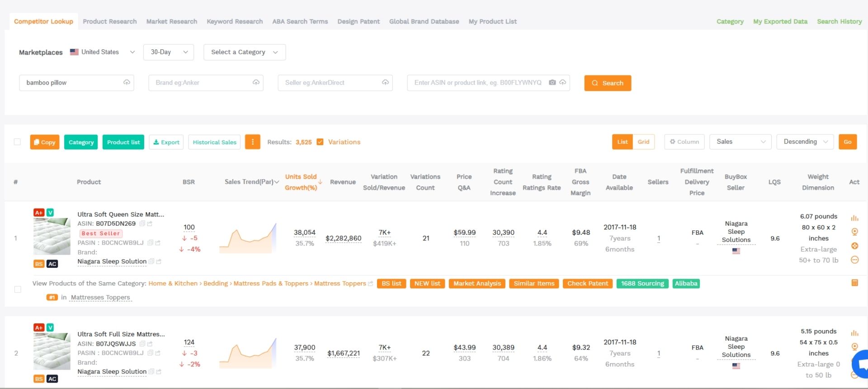This screenshot has width=868, height=389.
Task: Click the 1688 Sourcing button
Action: point(642,284)
